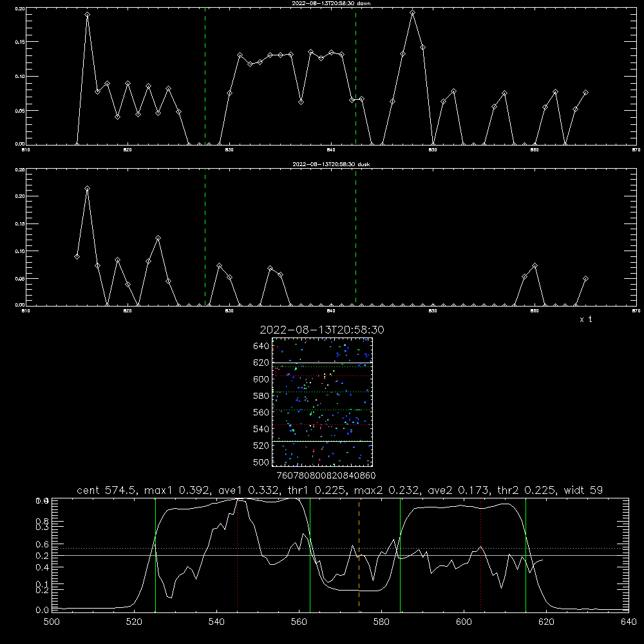This screenshot has width=644, height=644.
Task: Click the green vertical line at 615 in the bottom plot
Action: point(526,555)
